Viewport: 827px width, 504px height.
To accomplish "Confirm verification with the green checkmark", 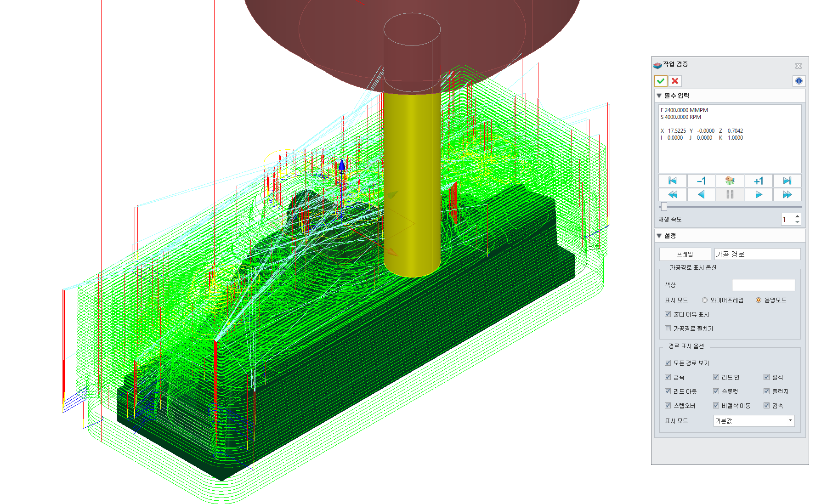I will (x=661, y=81).
